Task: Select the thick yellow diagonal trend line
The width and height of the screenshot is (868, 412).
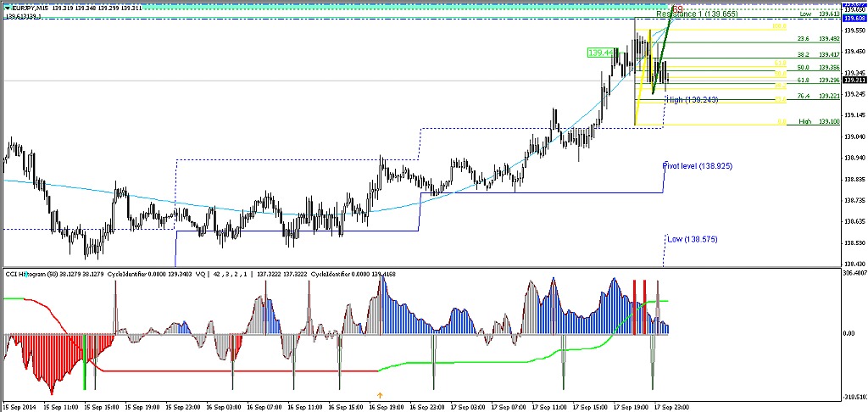Action: pos(643,76)
